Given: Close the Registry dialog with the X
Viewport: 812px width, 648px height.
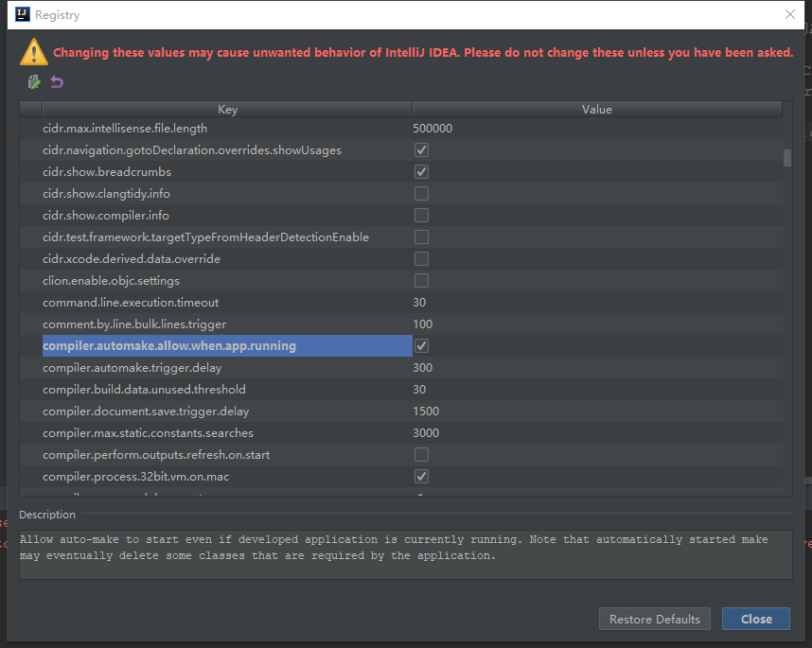Looking at the screenshot, I should [x=789, y=14].
